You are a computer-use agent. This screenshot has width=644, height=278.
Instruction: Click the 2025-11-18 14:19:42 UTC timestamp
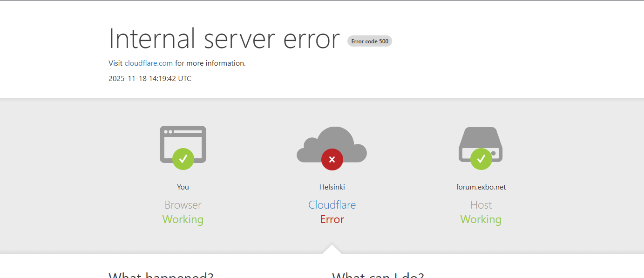tap(150, 79)
